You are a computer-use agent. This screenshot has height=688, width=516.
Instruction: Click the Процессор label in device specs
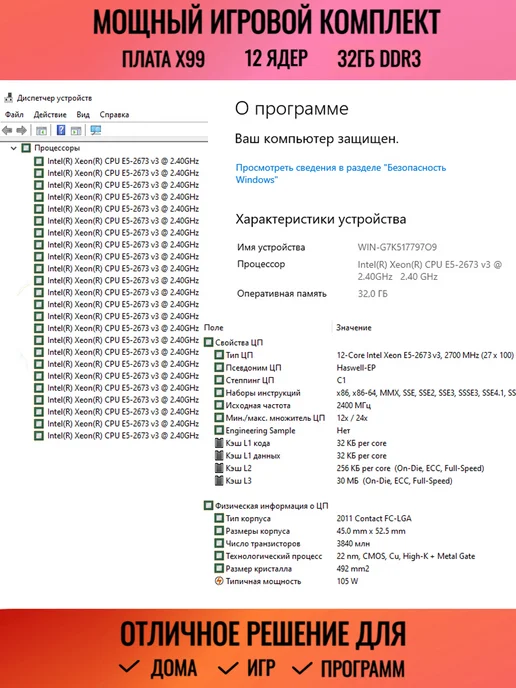point(261,264)
